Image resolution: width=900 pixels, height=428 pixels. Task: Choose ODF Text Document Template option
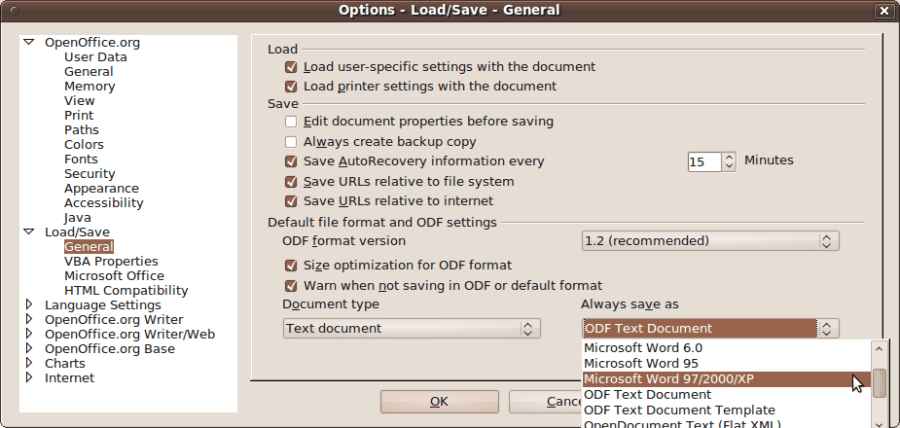coord(679,410)
